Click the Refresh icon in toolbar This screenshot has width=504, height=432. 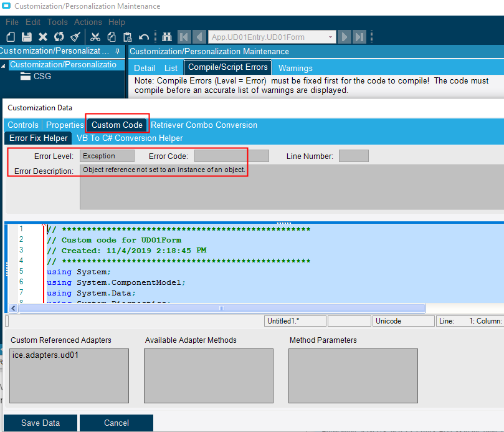click(59, 37)
